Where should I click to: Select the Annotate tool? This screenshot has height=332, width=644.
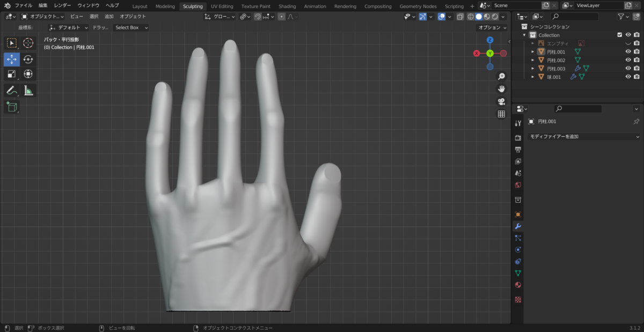click(x=12, y=91)
